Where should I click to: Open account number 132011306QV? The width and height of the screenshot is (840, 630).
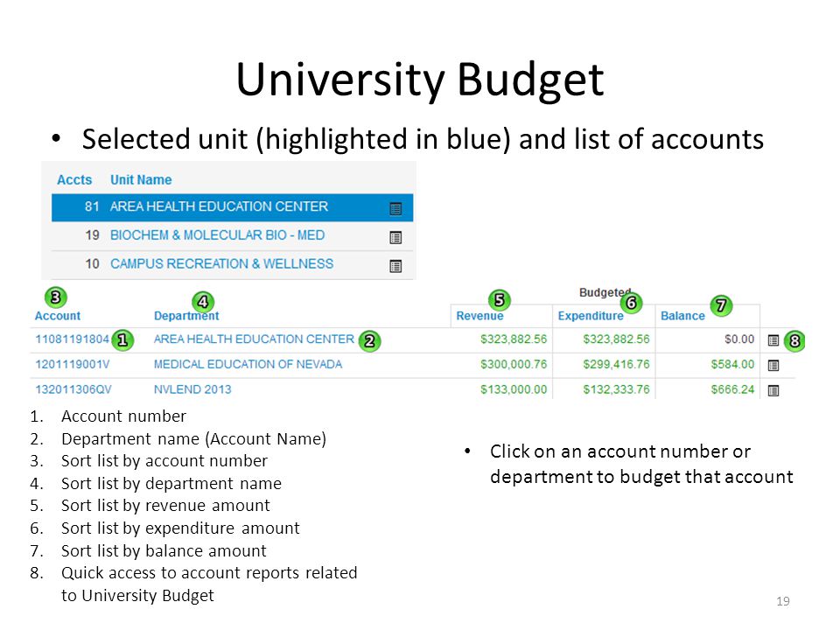(73, 389)
